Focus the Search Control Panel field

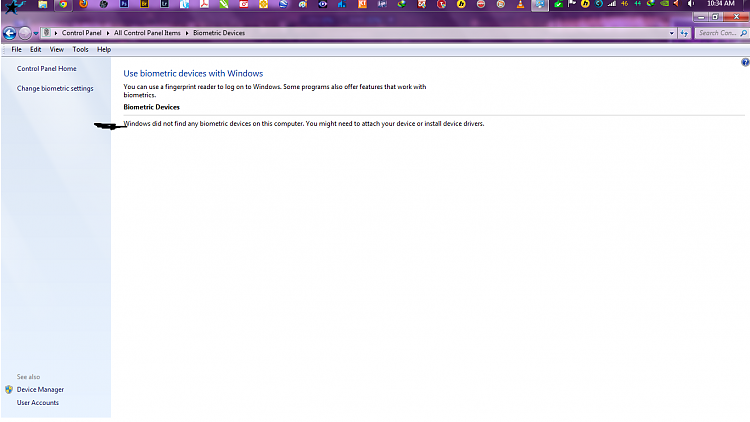tap(721, 33)
